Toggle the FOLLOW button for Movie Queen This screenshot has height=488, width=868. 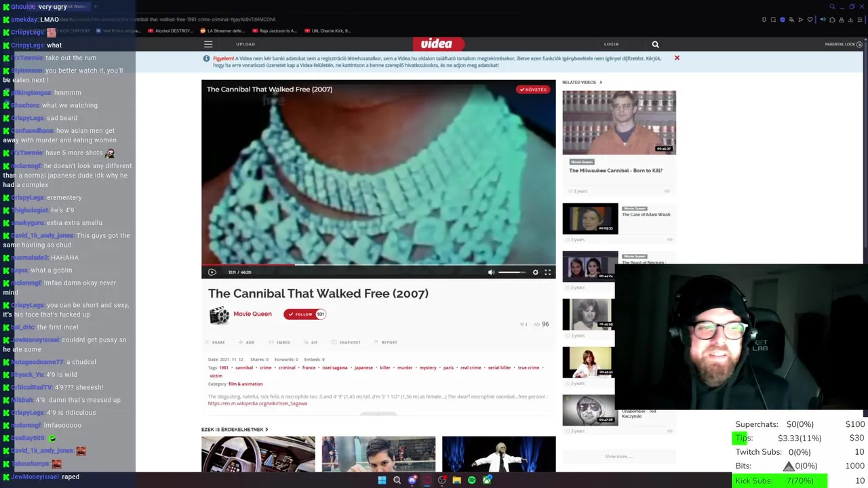pyautogui.click(x=304, y=314)
